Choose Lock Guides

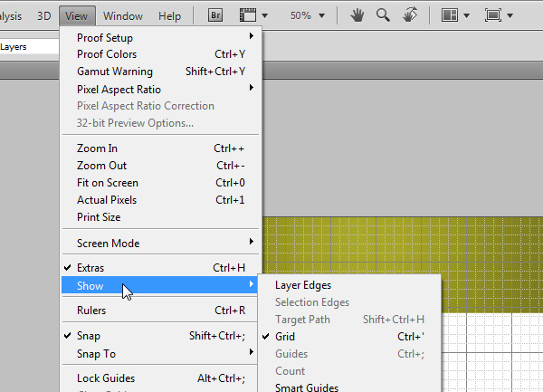(x=161, y=378)
